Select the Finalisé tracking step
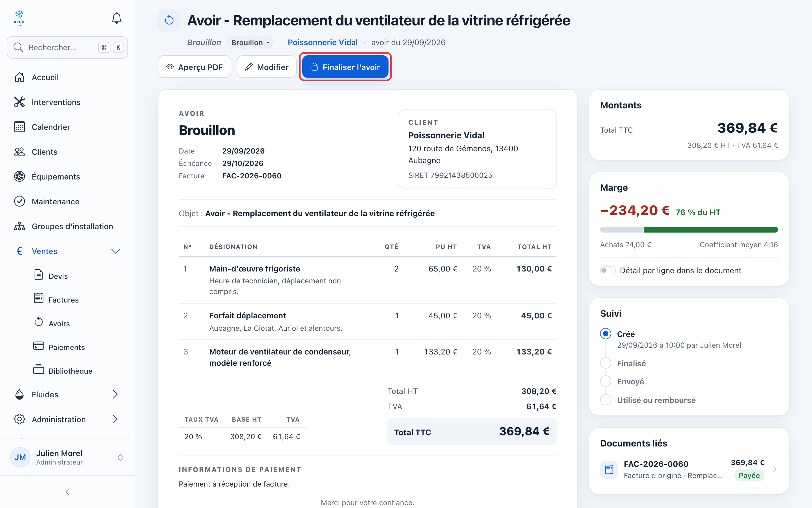812x508 pixels. click(x=606, y=363)
